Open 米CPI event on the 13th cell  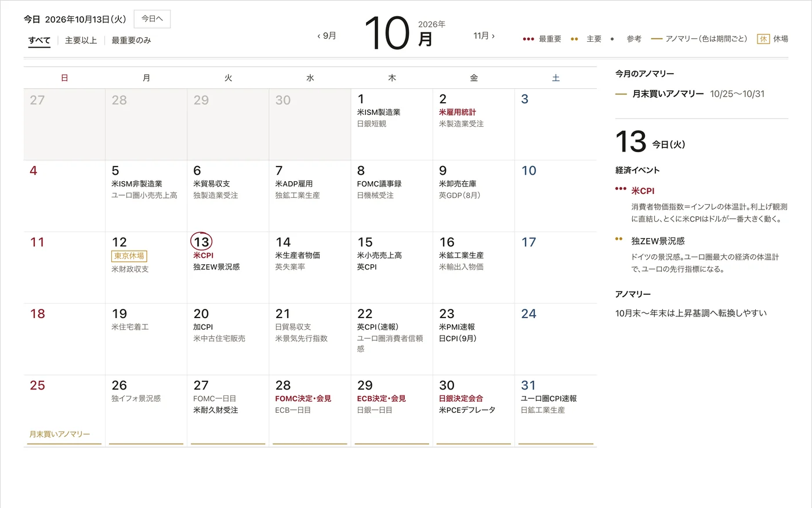[x=204, y=255]
